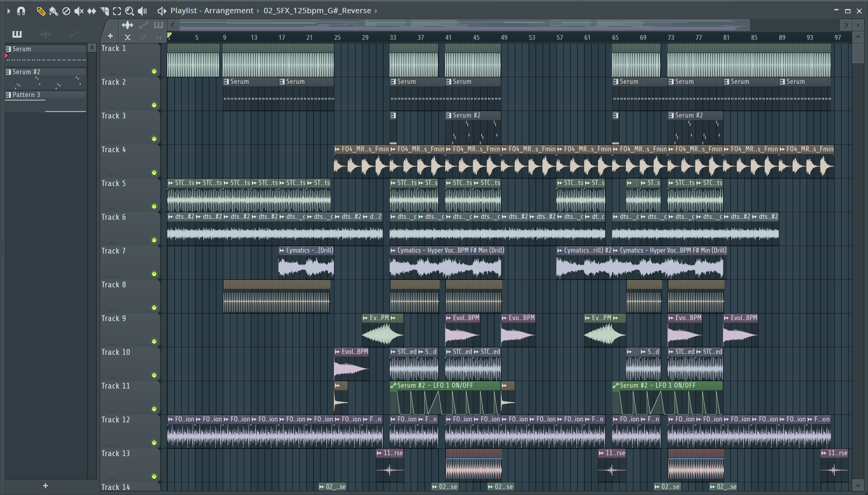Viewport: 868px width, 495px height.
Task: Toggle the magnet snap icon
Action: coord(21,11)
